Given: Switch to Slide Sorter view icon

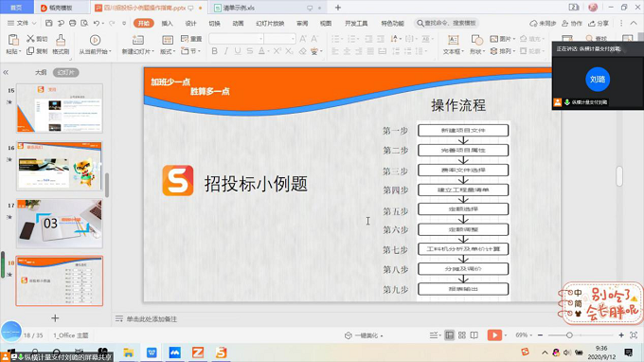Looking at the screenshot, I should pyautogui.click(x=462, y=335).
